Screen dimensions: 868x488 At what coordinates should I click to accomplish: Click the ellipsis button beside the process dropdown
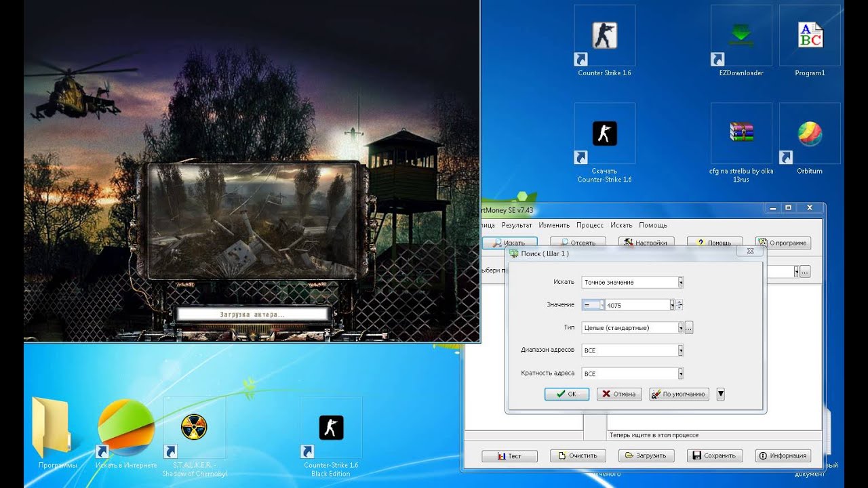(805, 271)
